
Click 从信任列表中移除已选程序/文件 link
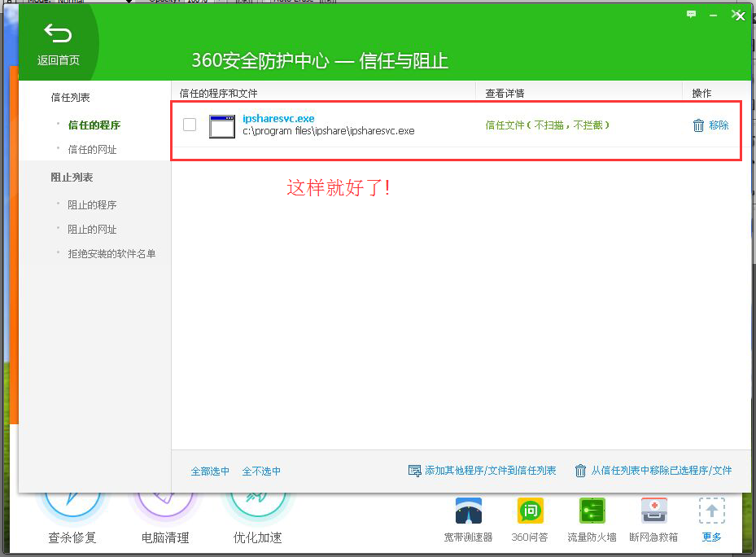click(x=662, y=471)
